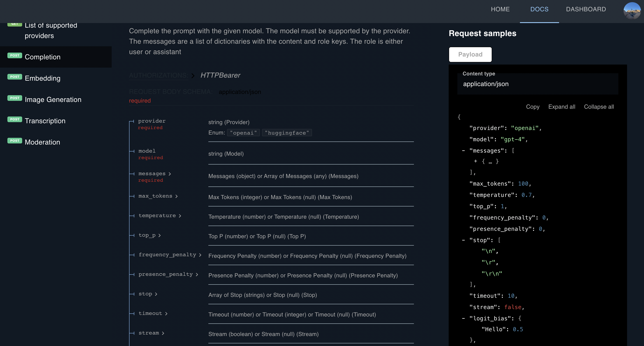Go to HOME in top navigation
This screenshot has width=644, height=346.
tap(500, 9)
